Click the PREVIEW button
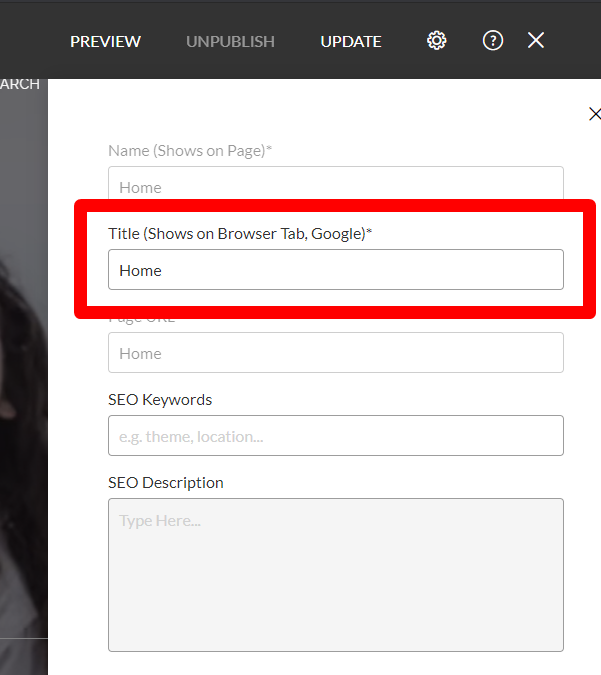Screen dimensions: 601x675 click(x=105, y=42)
